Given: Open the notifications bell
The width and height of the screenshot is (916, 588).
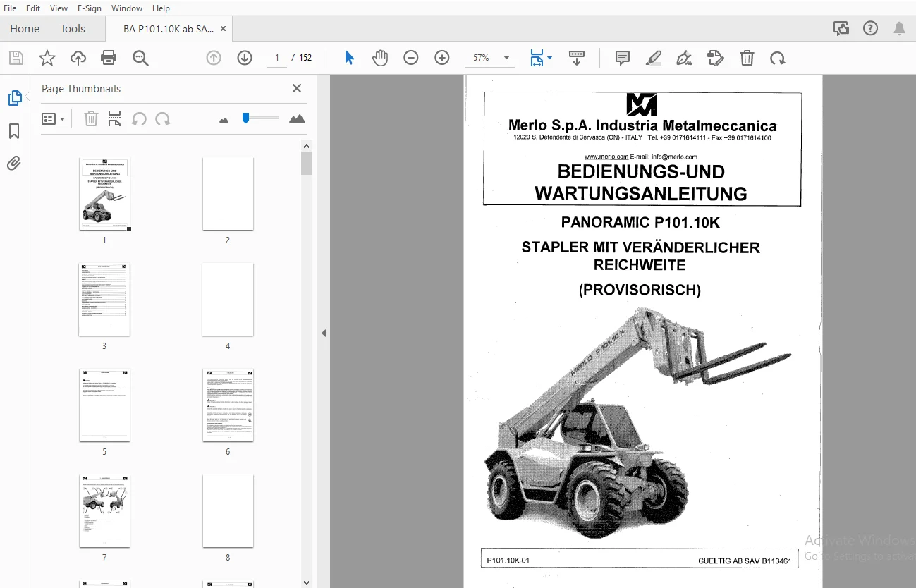Looking at the screenshot, I should 900,28.
